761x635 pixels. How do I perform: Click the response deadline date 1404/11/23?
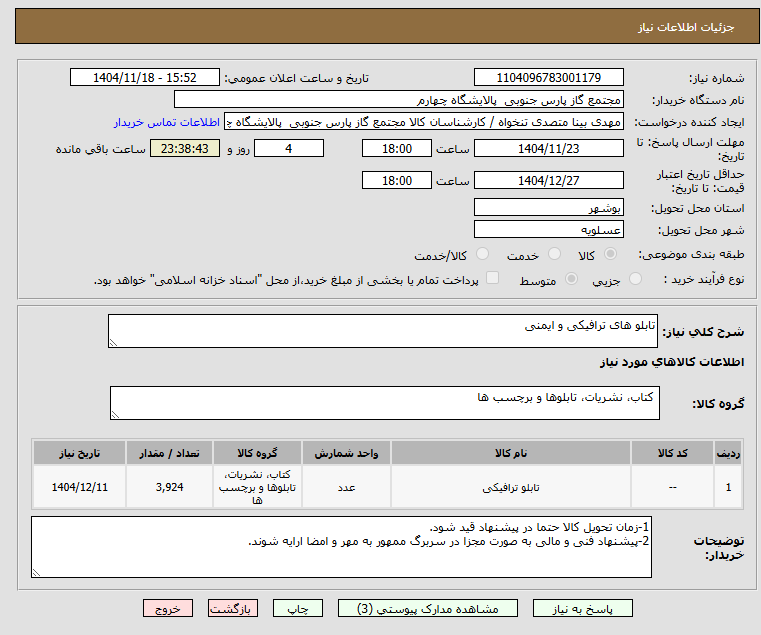pos(549,148)
